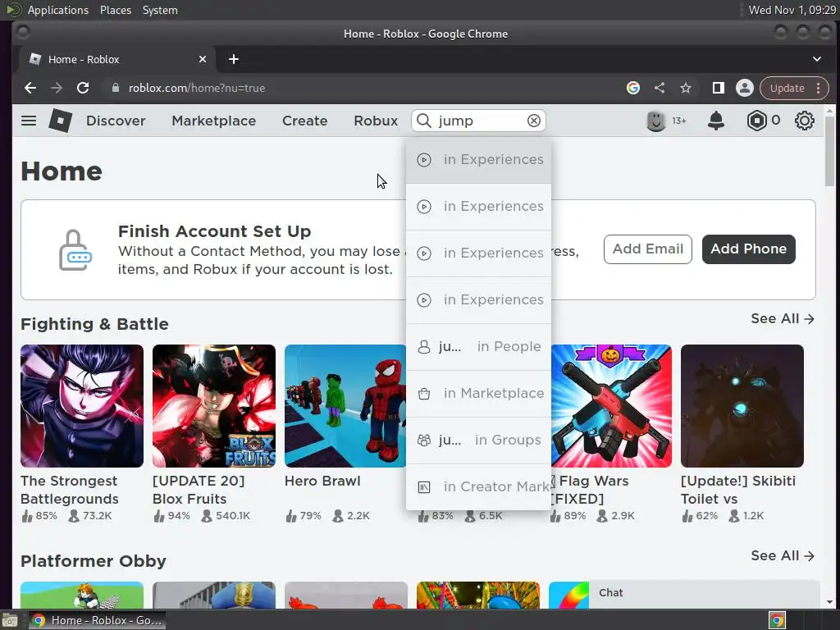Open a new tab with the plus button
840x630 pixels.
234,59
